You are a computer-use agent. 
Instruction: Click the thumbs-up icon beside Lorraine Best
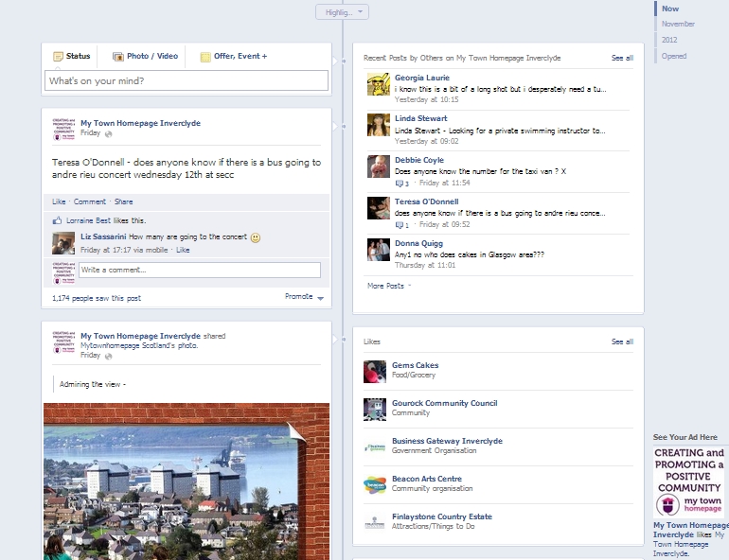pos(57,220)
